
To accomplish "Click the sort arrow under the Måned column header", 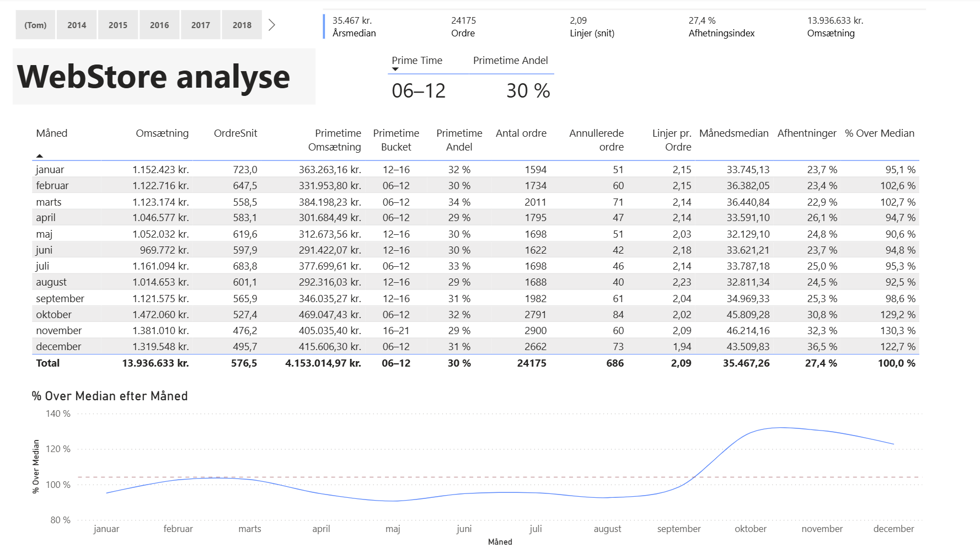I will tap(40, 157).
